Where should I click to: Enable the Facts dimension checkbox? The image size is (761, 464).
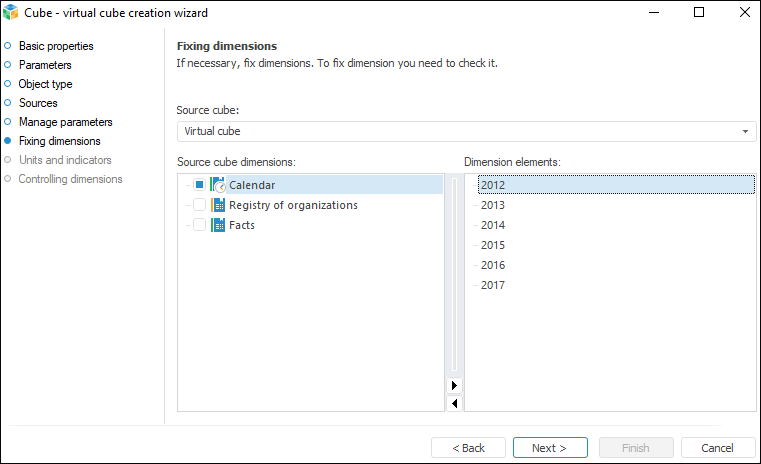coord(200,225)
